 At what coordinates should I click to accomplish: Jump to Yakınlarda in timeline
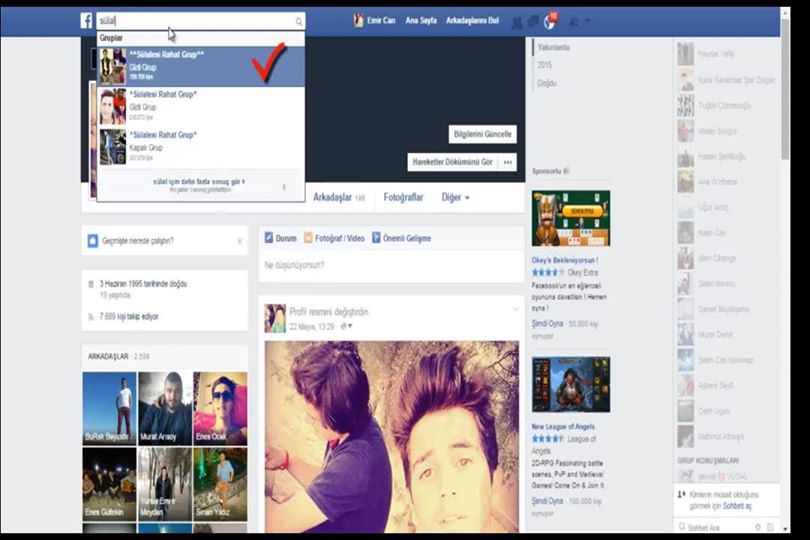(553, 47)
